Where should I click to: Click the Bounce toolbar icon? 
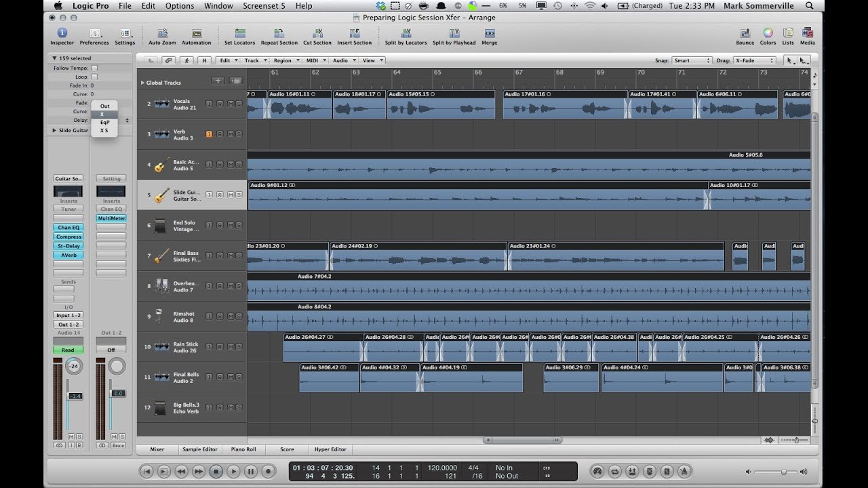point(745,33)
